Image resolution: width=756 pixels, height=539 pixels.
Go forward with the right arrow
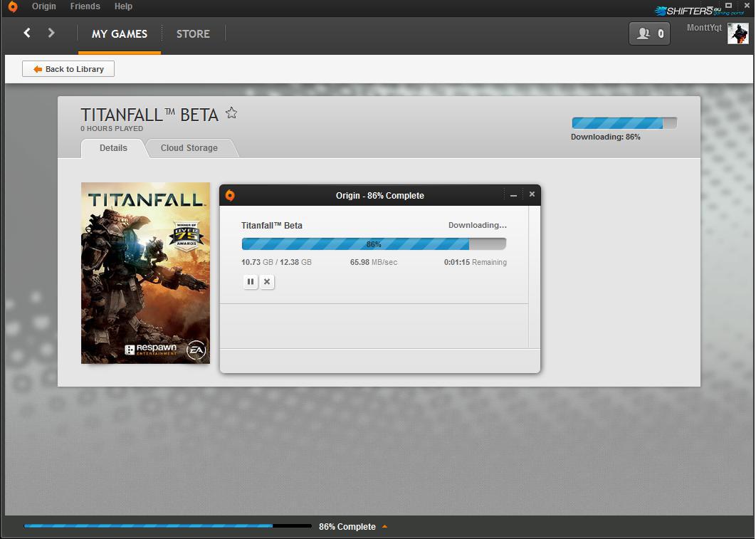pos(51,33)
